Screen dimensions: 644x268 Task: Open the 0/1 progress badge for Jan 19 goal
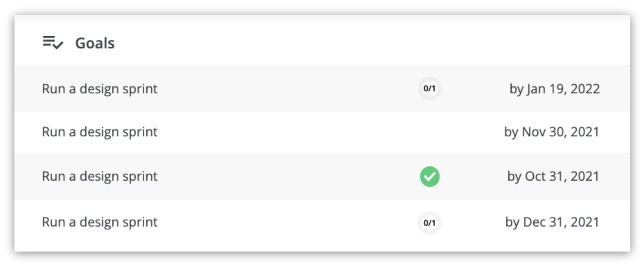point(429,88)
